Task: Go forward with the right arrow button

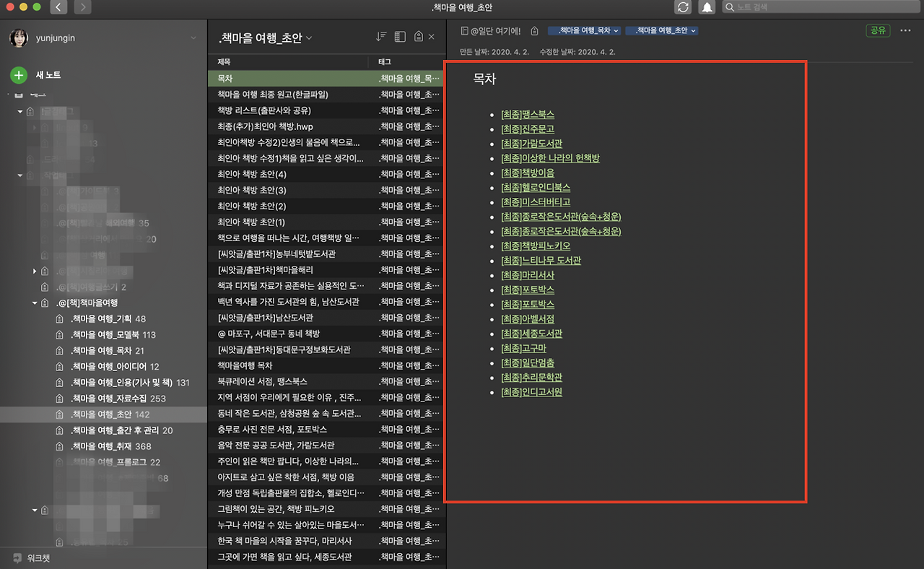Action: 82,7
